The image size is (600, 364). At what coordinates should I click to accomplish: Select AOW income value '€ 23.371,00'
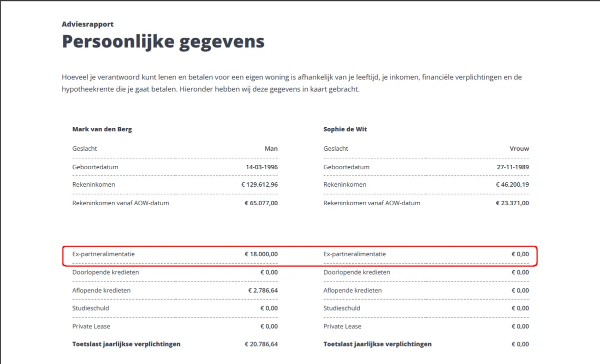pyautogui.click(x=512, y=203)
